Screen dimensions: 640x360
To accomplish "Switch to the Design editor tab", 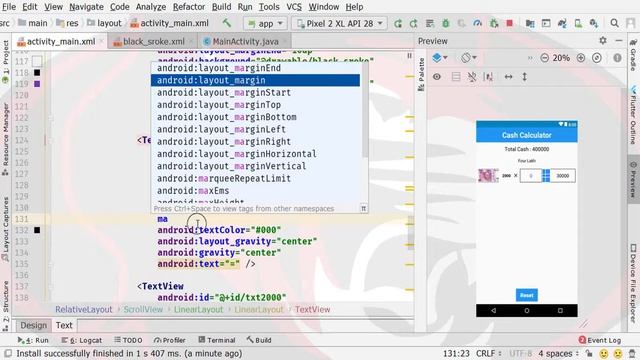I will [33, 325].
